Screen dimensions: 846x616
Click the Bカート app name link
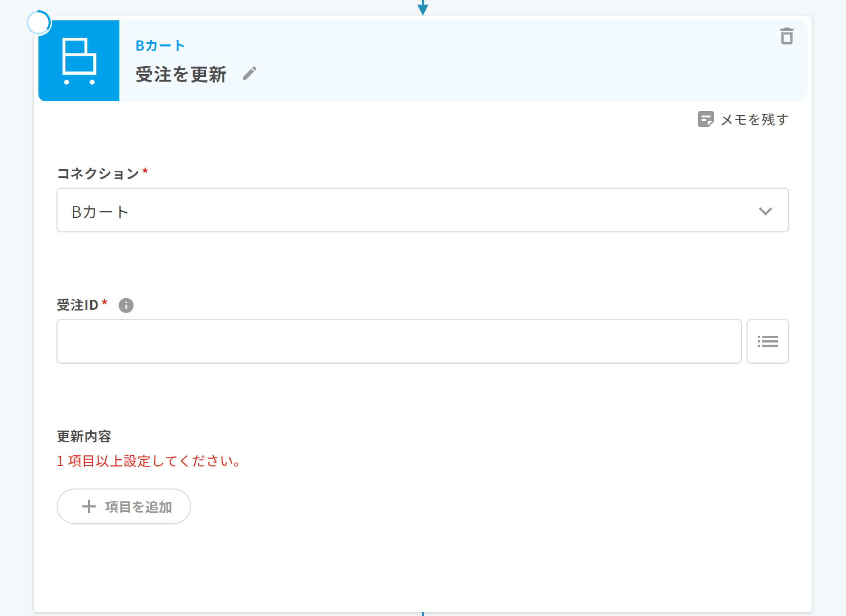160,46
